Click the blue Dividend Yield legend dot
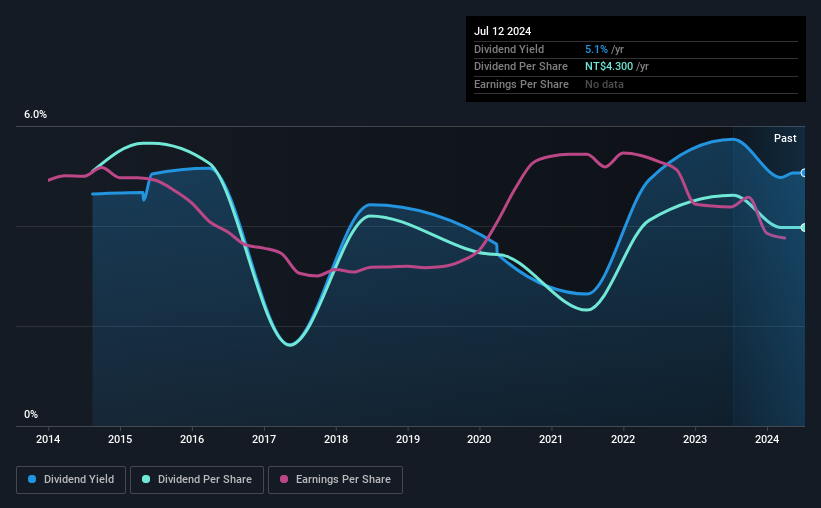 point(32,479)
